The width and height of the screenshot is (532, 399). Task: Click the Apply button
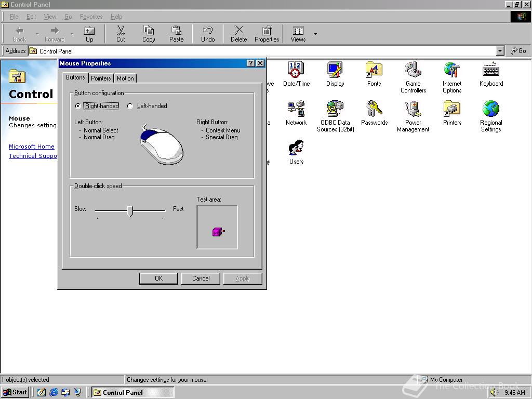[243, 278]
